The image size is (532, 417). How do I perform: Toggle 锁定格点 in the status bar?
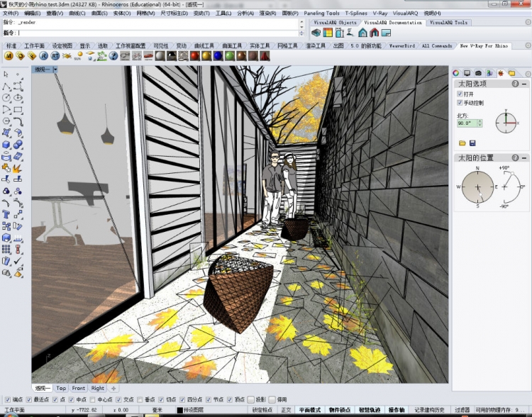264,410
